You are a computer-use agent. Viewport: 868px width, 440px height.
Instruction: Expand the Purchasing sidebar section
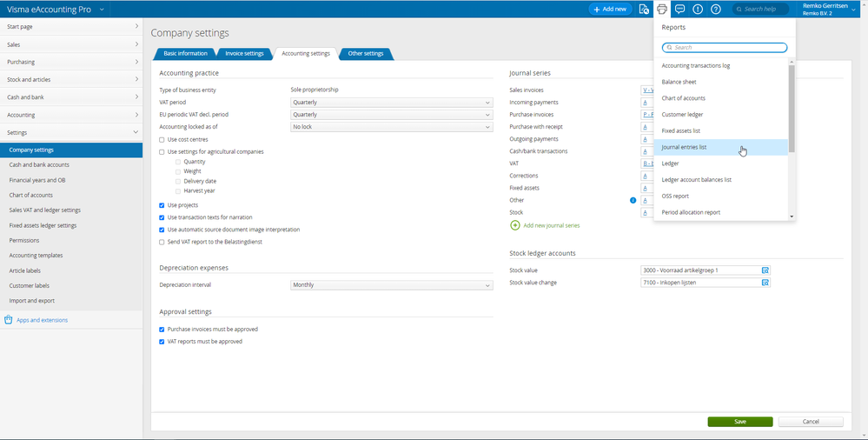(x=71, y=62)
